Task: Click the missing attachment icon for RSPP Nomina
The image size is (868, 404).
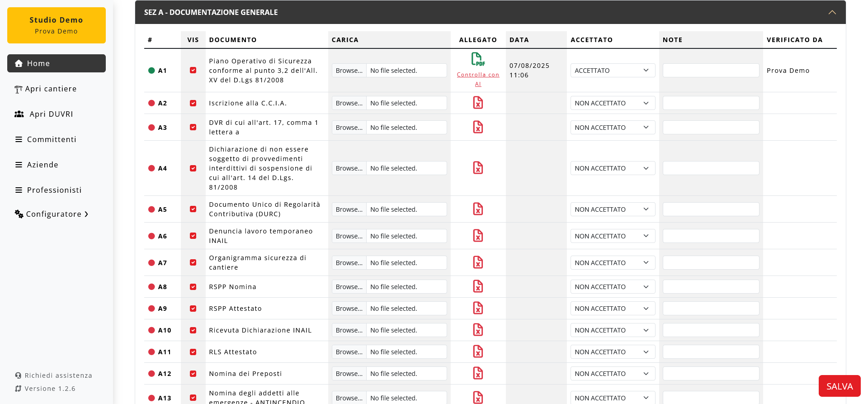Action: point(478,286)
